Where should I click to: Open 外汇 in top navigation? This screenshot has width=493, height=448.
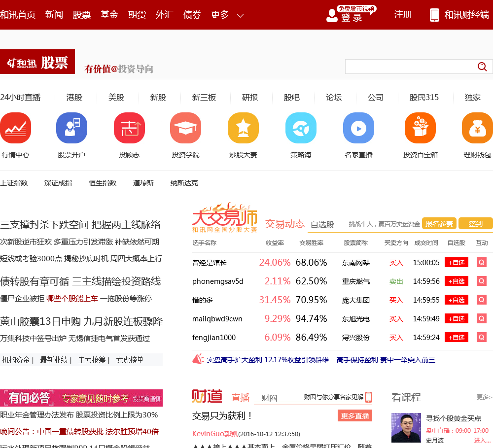click(165, 15)
